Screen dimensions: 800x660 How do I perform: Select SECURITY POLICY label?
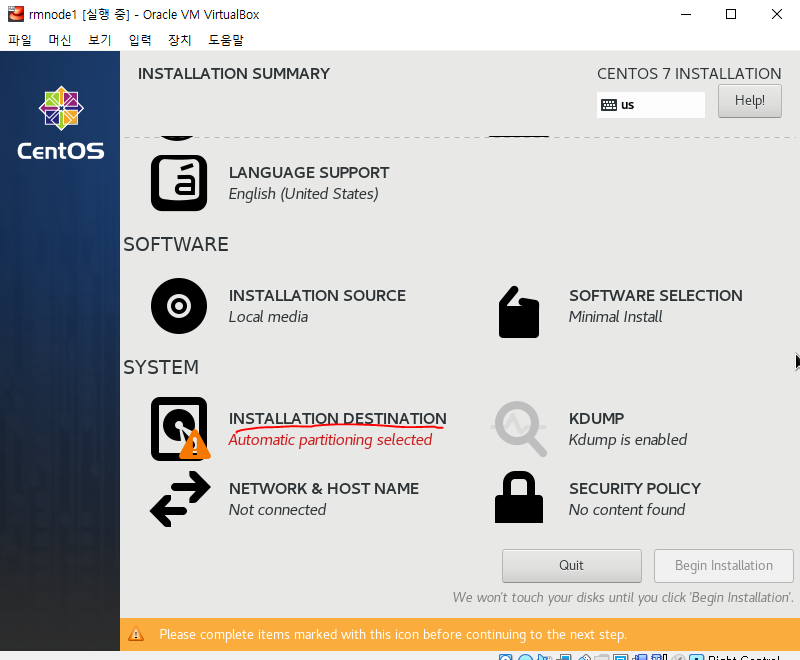[635, 489]
